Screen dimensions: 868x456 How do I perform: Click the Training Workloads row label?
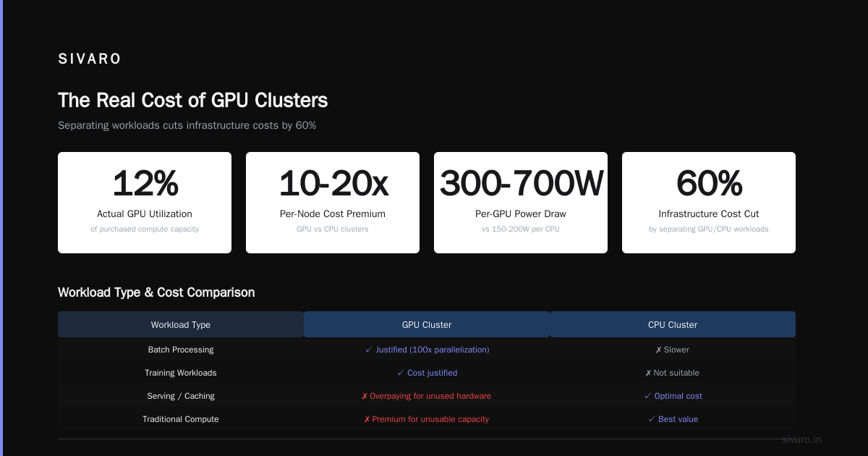pyautogui.click(x=181, y=373)
